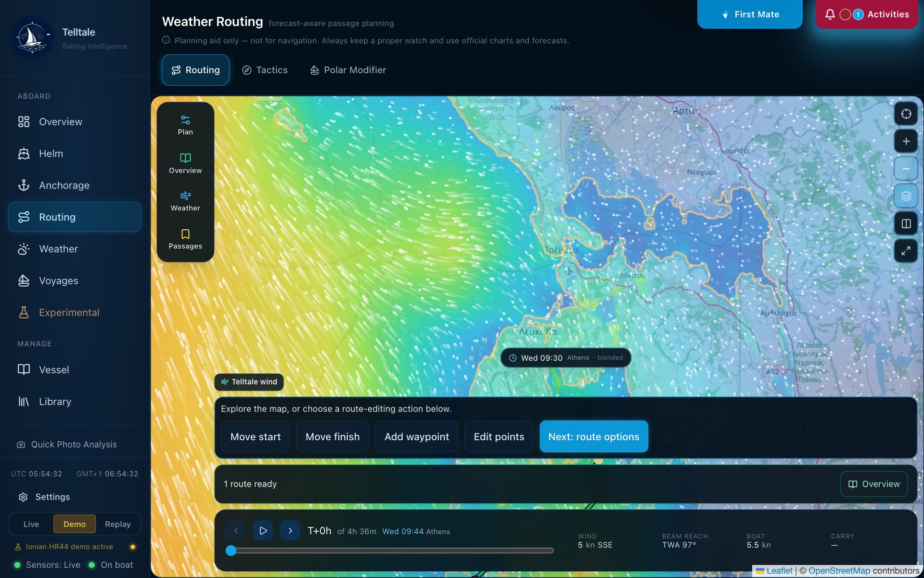Open the Voyages section
Screen dimensions: 924x578
click(x=75, y=281)
